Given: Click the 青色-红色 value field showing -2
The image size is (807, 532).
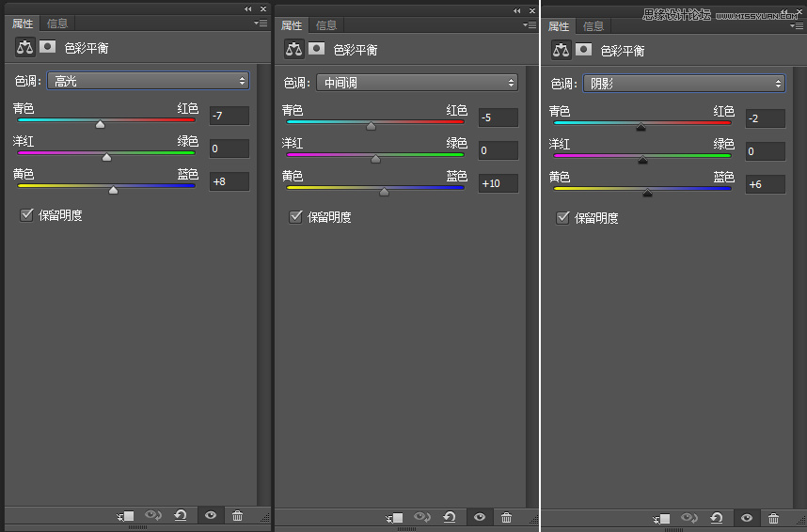Looking at the screenshot, I should 765,118.
